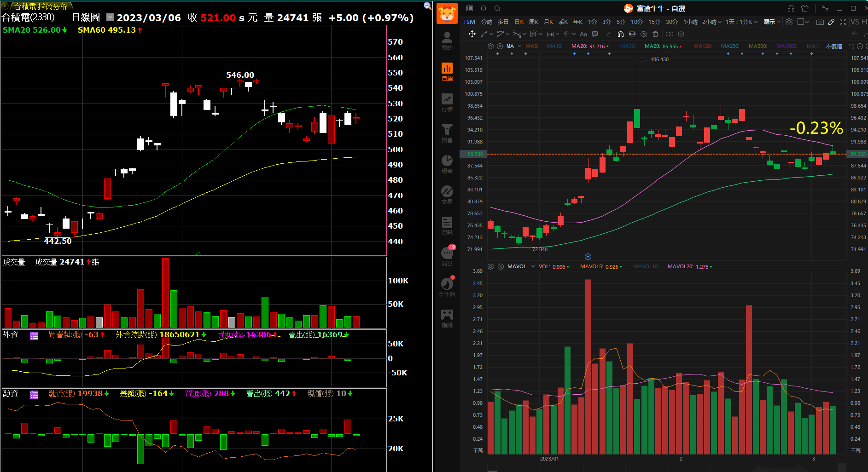Select the move crosshair drawing tool
The height and width of the screenshot is (472, 868).
coord(472,34)
